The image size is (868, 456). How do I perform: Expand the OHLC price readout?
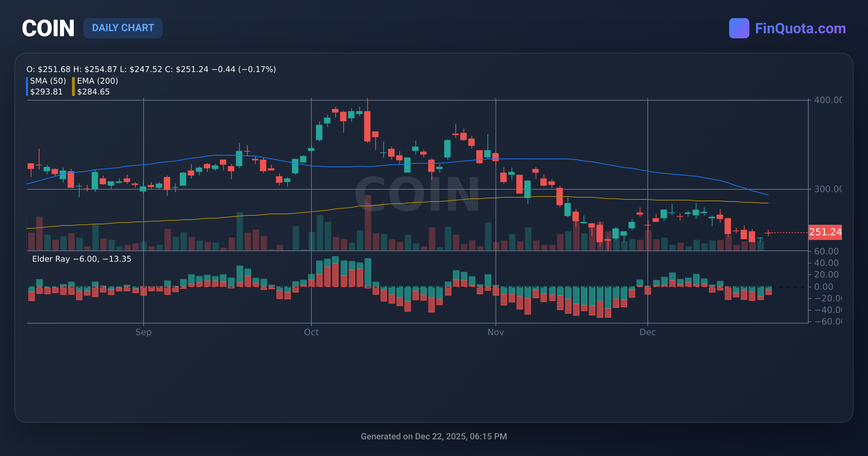tap(151, 69)
